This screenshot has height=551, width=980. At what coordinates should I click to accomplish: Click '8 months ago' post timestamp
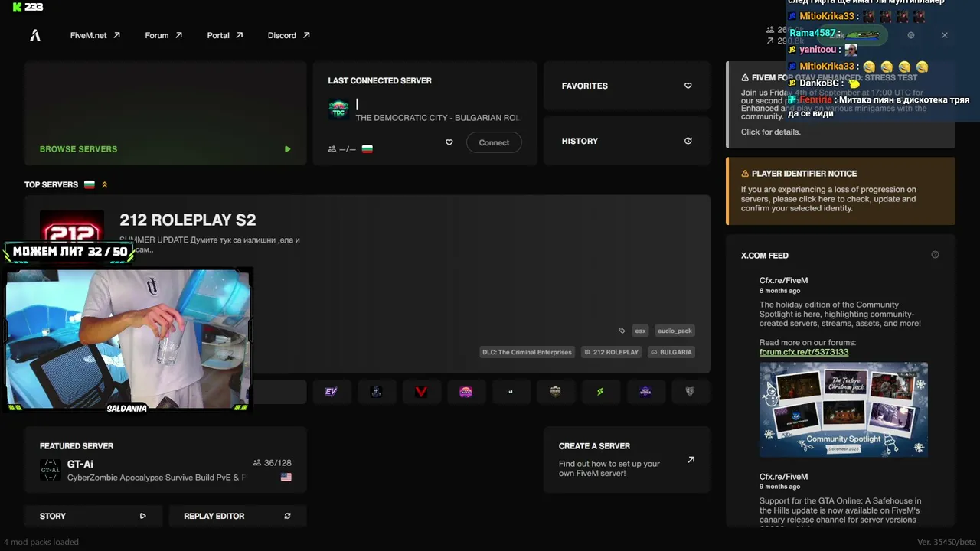tap(779, 291)
